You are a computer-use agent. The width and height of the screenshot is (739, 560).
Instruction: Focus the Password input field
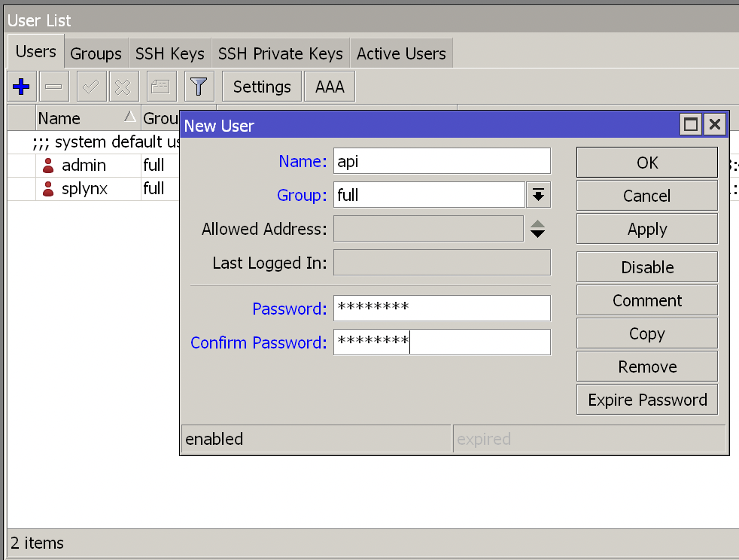(x=442, y=309)
